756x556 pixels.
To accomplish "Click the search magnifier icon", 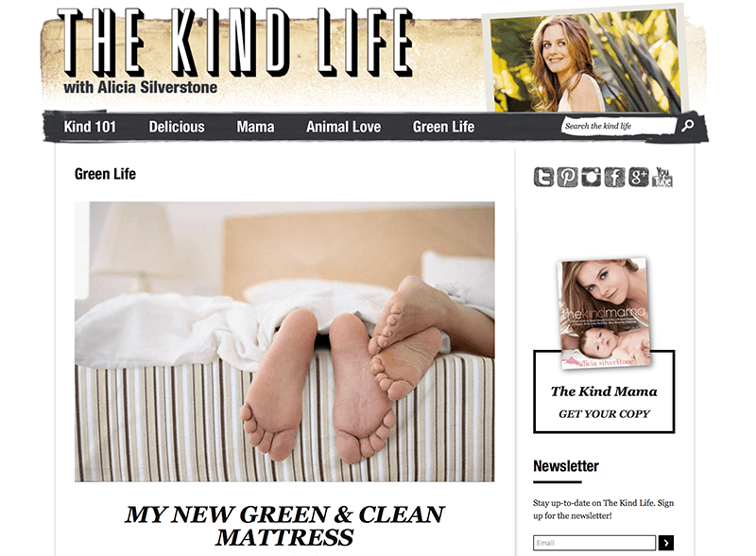I will 688,126.
